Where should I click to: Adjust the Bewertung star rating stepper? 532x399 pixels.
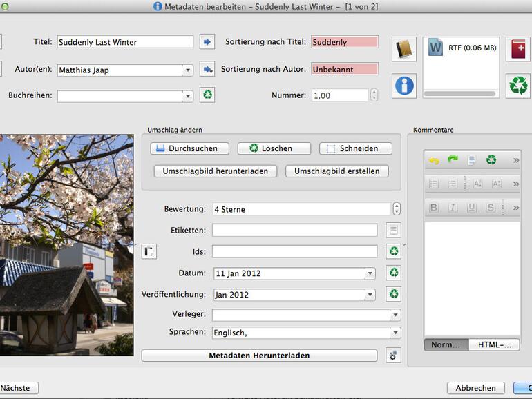[x=396, y=209]
